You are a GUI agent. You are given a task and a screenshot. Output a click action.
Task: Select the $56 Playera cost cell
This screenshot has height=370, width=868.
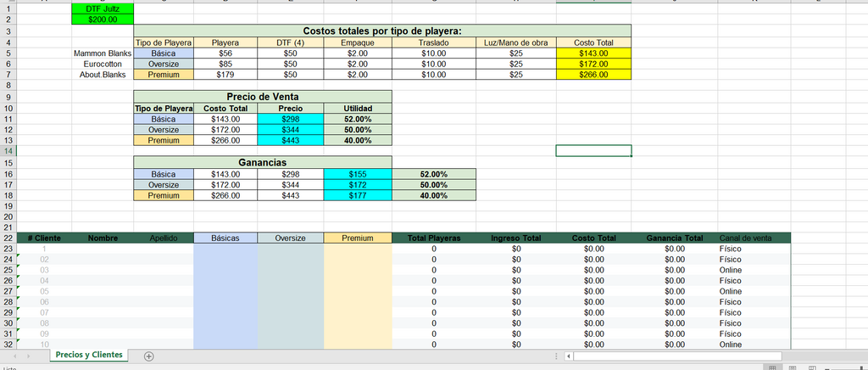225,53
